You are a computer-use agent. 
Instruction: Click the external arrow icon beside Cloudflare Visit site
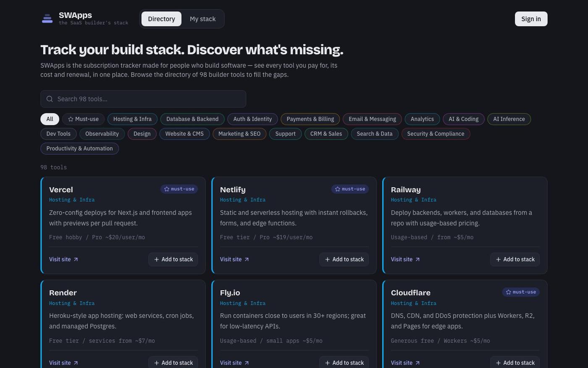coord(418,363)
